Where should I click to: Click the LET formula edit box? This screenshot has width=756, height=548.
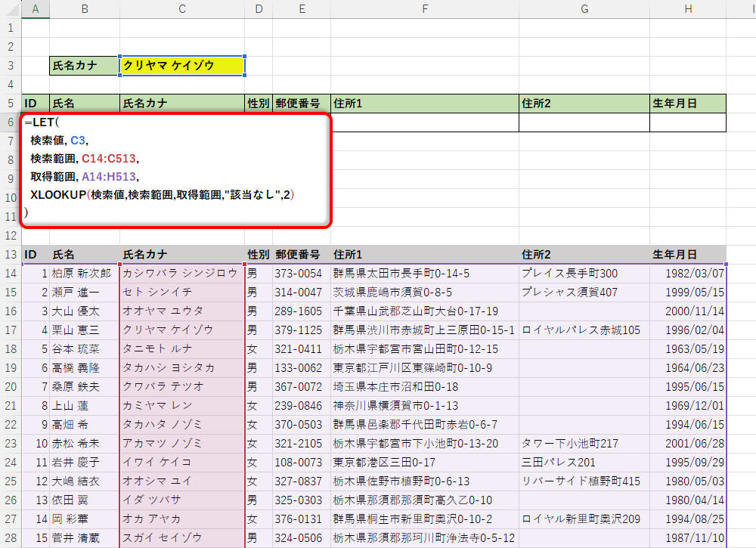click(175, 168)
